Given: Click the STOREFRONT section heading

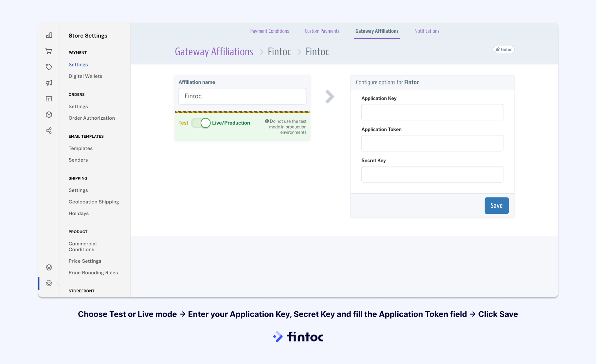Looking at the screenshot, I should 81,291.
